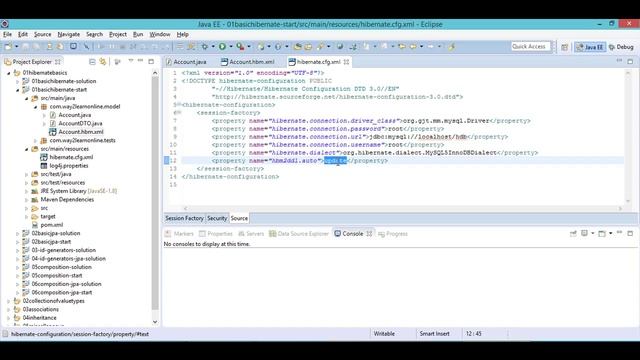Click line 12 hbm2ddl.auto property text
Viewport: 640px width, 360px height.
(x=300, y=161)
